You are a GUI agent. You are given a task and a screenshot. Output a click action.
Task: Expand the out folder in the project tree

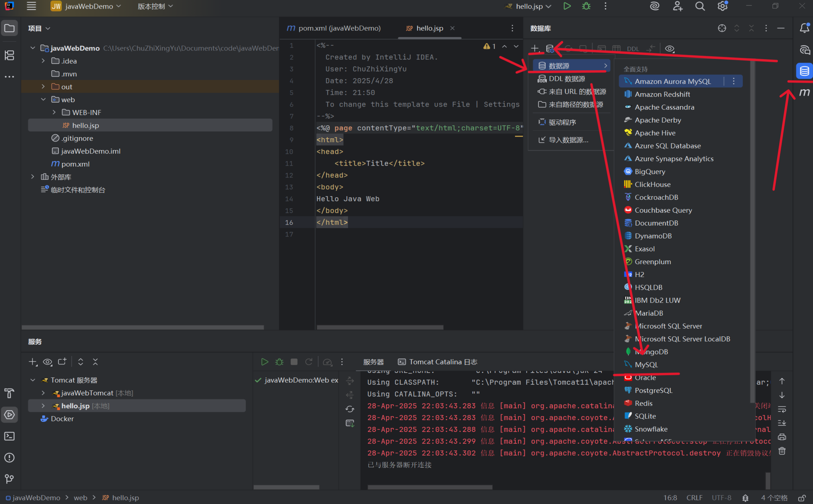click(x=43, y=86)
